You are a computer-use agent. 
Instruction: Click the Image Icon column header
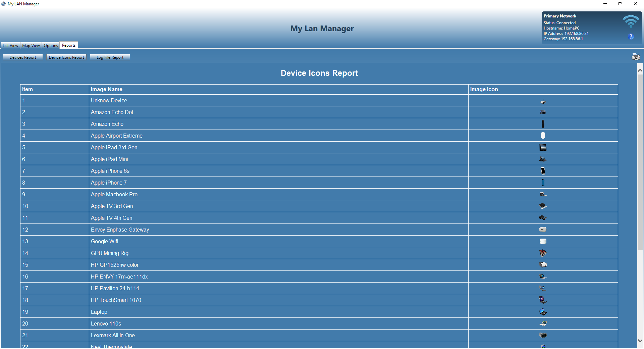click(543, 90)
